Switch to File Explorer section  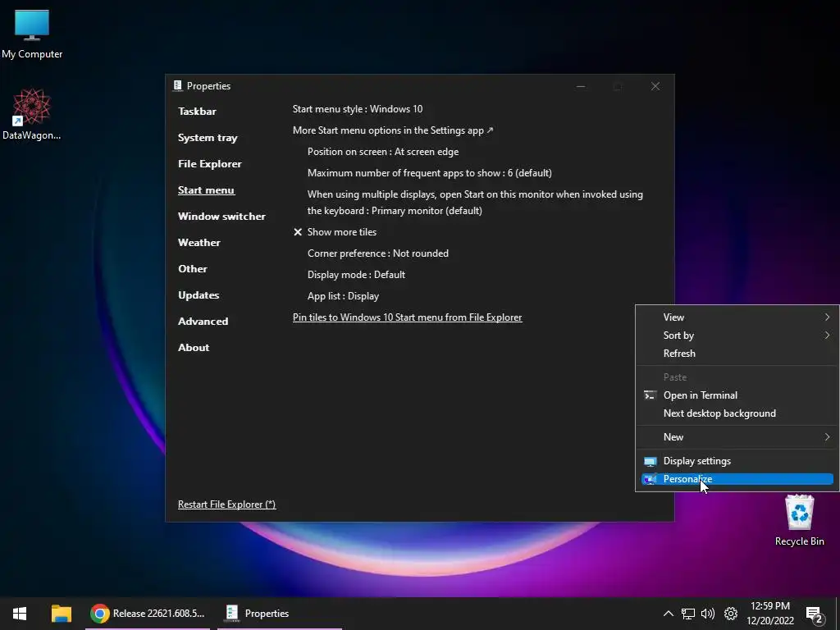pos(209,164)
